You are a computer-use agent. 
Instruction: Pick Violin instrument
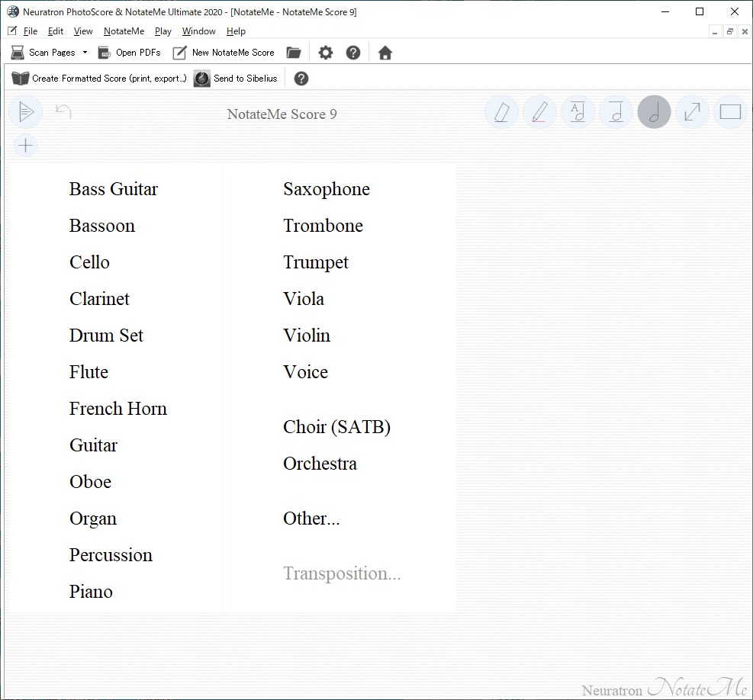click(x=307, y=335)
